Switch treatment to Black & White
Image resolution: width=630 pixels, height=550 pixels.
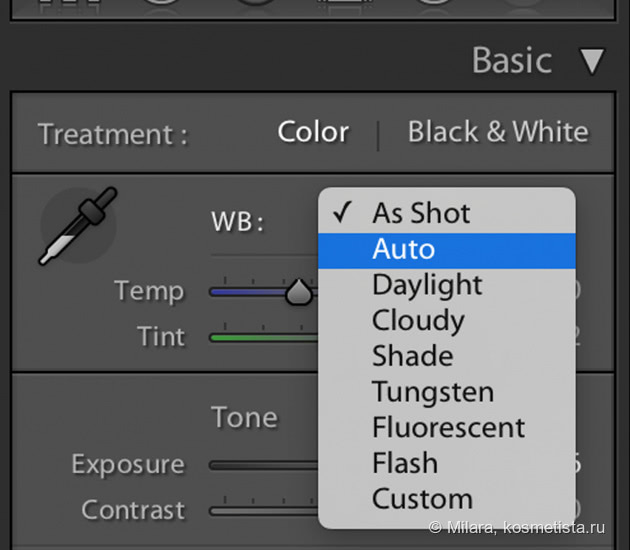click(498, 132)
